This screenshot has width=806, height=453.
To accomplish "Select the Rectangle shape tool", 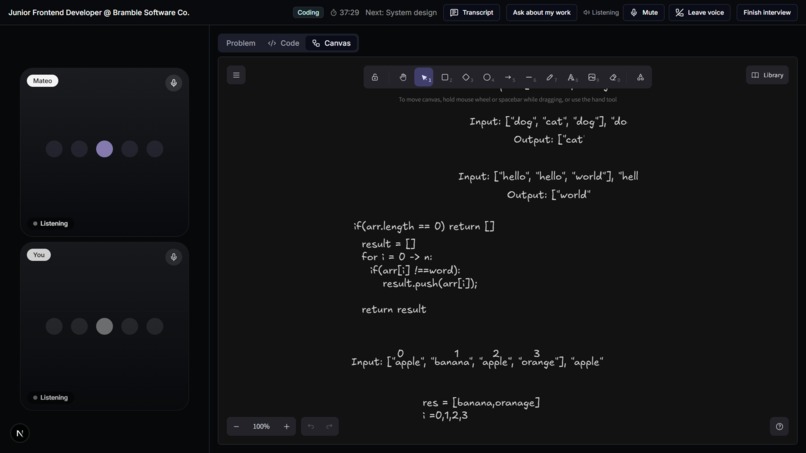I will coord(445,77).
